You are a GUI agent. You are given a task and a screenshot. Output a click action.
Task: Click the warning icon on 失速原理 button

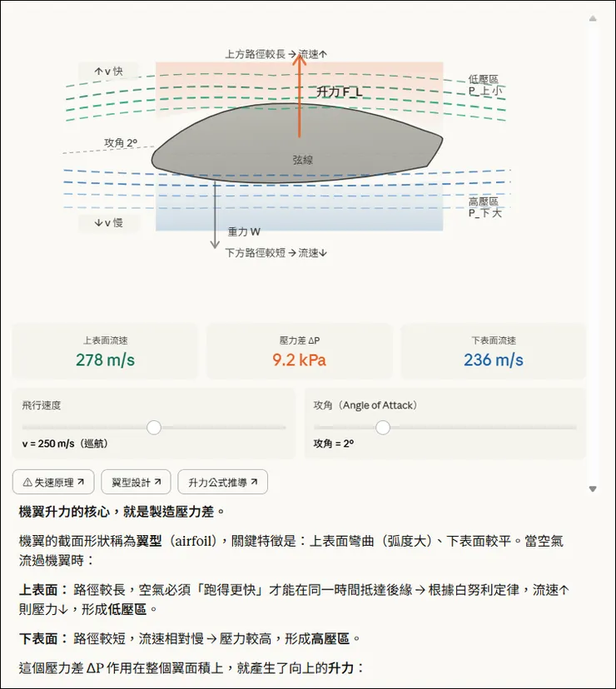tap(26, 482)
